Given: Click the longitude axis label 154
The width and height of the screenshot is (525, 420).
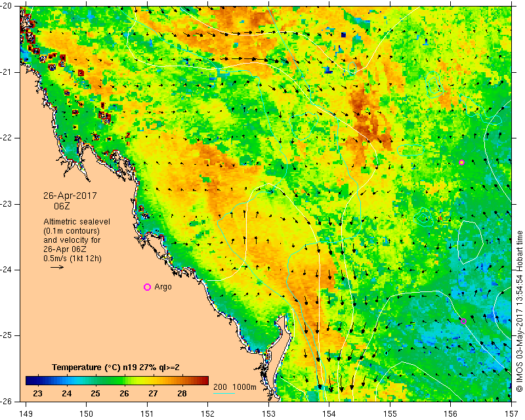Looking at the screenshot, I should [329, 414].
